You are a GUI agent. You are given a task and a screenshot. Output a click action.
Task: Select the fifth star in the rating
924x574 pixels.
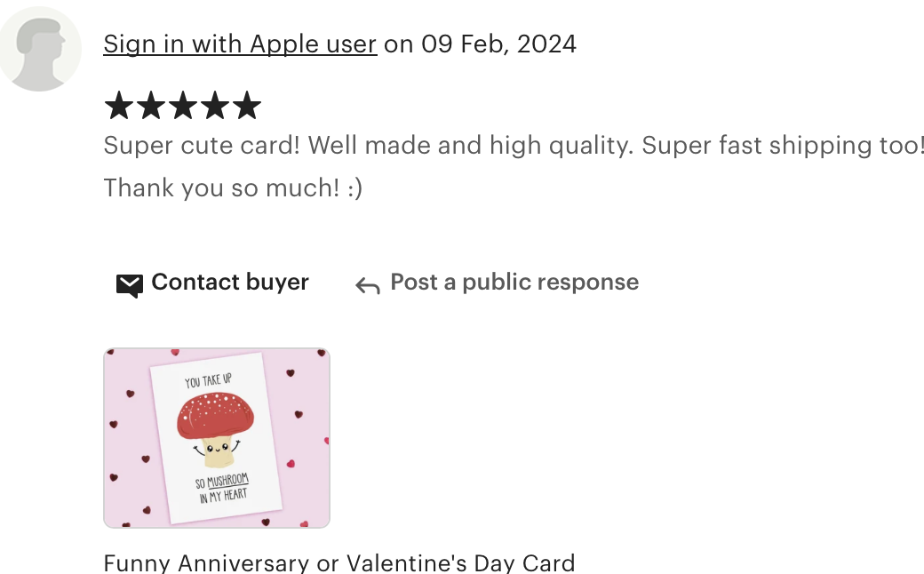point(246,106)
